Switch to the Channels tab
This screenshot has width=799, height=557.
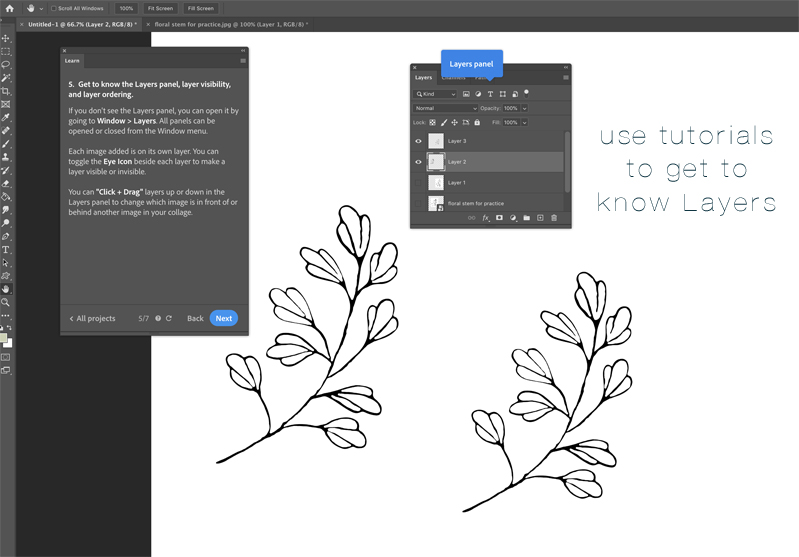coord(453,77)
